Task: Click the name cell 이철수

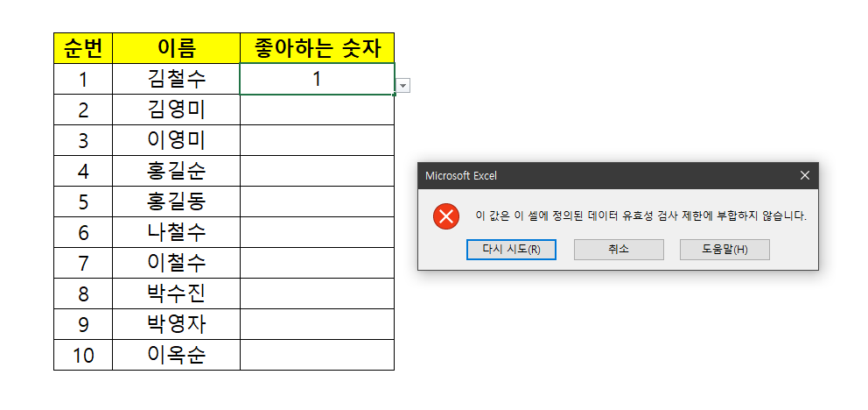Action: [x=176, y=263]
